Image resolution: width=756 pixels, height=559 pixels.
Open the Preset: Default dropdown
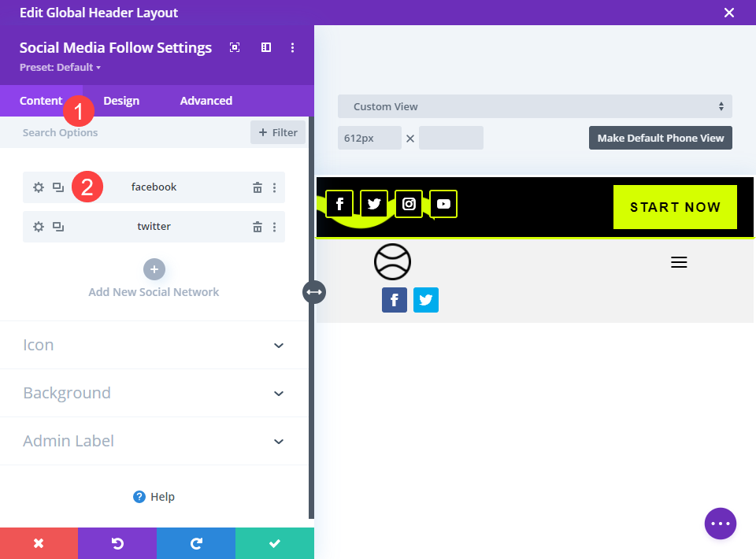coord(61,68)
